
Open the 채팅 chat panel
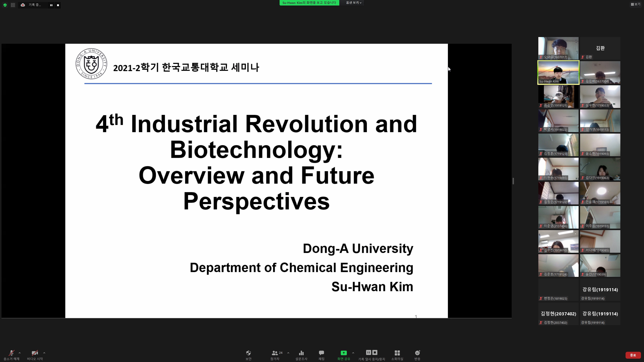(x=321, y=355)
